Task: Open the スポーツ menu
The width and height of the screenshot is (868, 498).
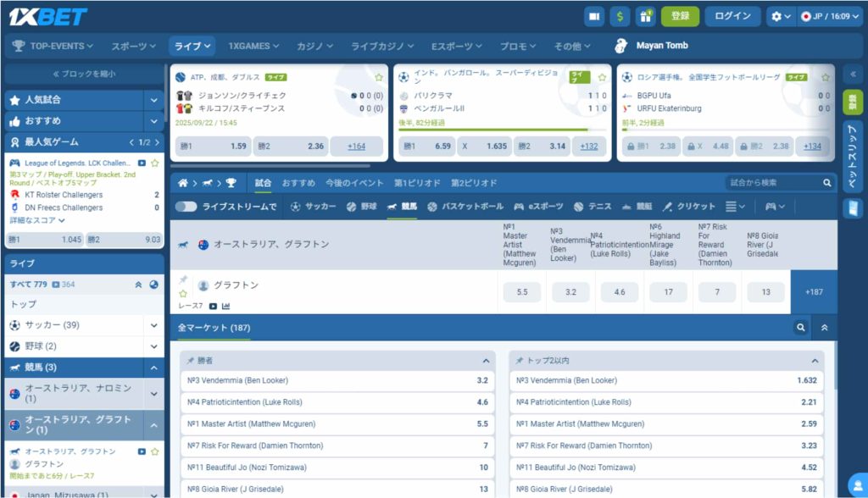Action: [x=133, y=46]
